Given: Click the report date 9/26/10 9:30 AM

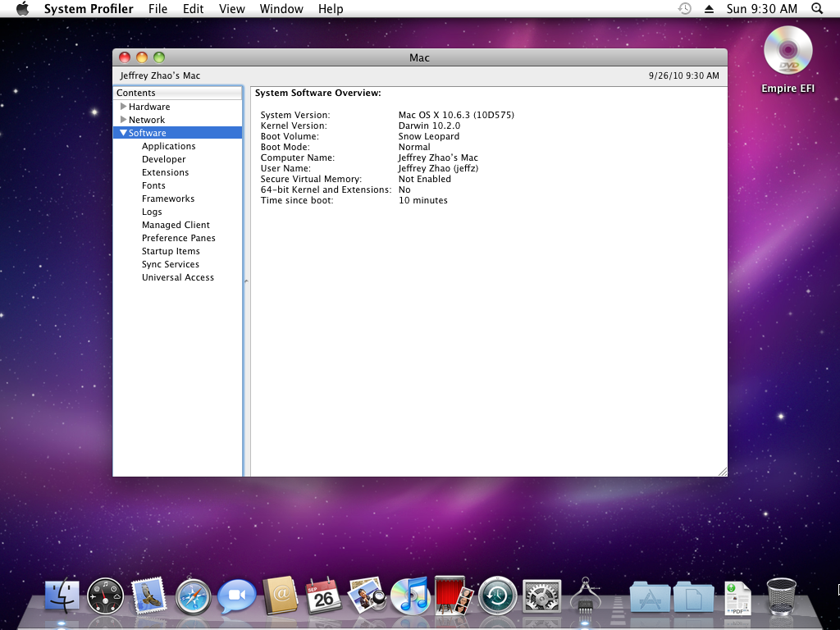Looking at the screenshot, I should pyautogui.click(x=684, y=75).
